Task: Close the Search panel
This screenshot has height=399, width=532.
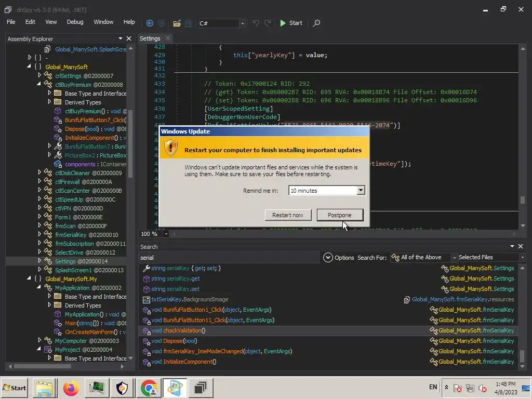Action: 521,246
